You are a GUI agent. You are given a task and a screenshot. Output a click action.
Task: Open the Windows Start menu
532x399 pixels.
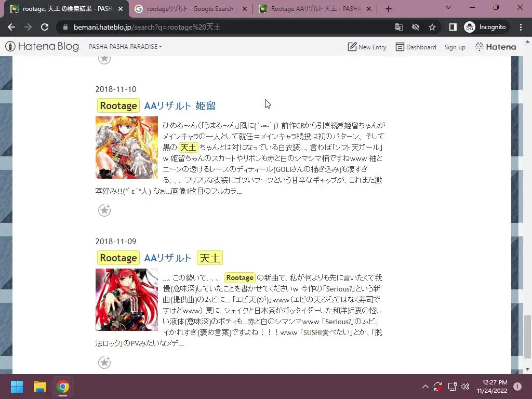coord(17,387)
